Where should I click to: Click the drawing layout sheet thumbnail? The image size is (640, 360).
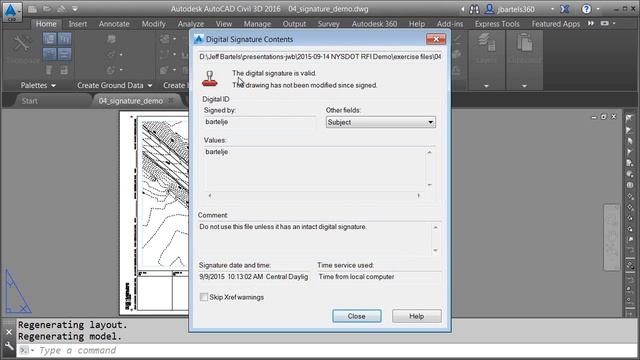(154, 213)
